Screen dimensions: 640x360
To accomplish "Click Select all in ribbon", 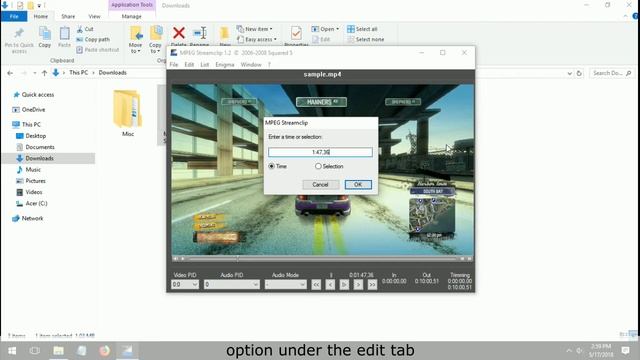I will coord(362,29).
